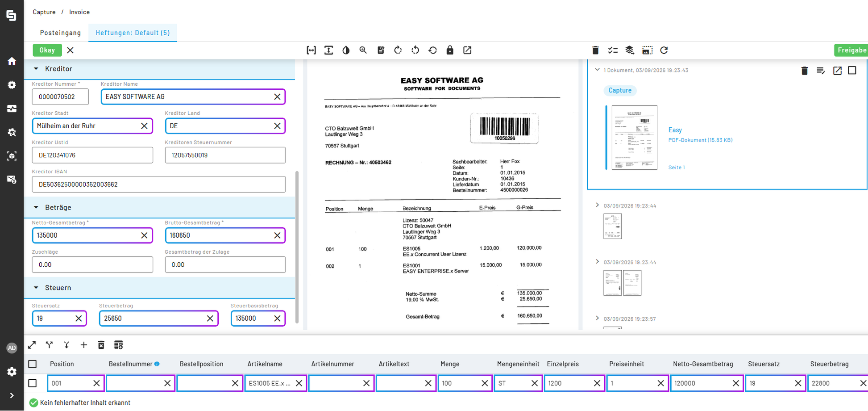Open the table column settings
This screenshot has width=868, height=411.
click(x=118, y=345)
